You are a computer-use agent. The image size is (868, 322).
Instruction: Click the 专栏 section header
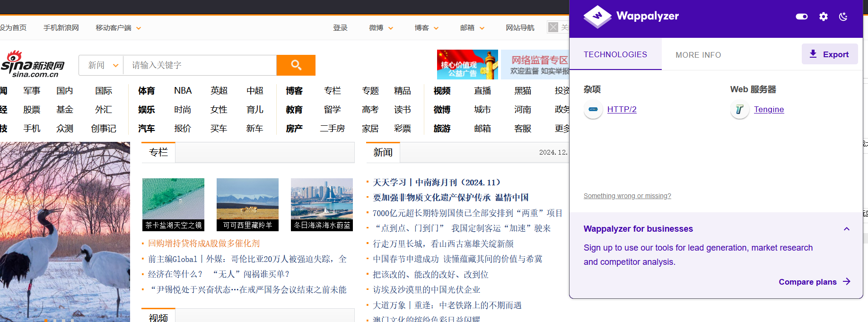click(158, 152)
